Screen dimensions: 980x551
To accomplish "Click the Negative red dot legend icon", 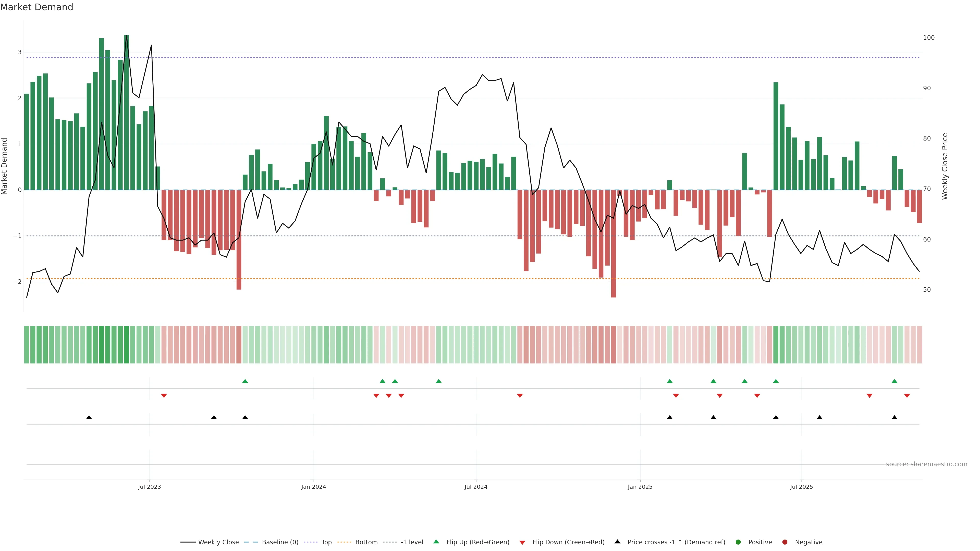I will pos(785,542).
